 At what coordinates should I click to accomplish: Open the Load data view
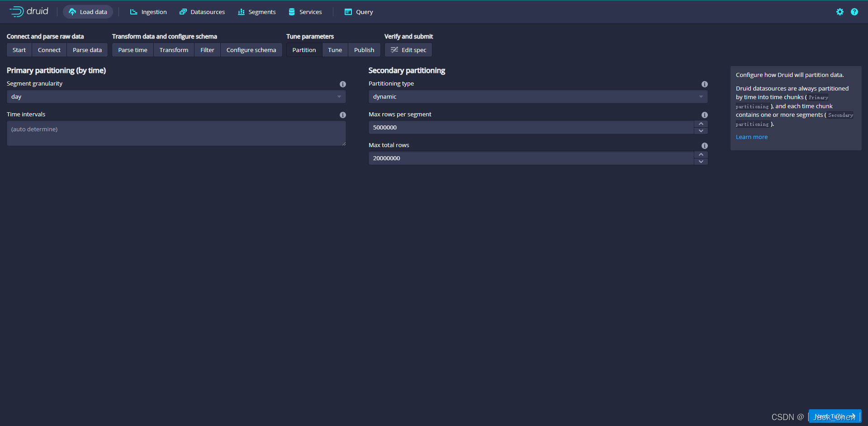[x=88, y=12]
